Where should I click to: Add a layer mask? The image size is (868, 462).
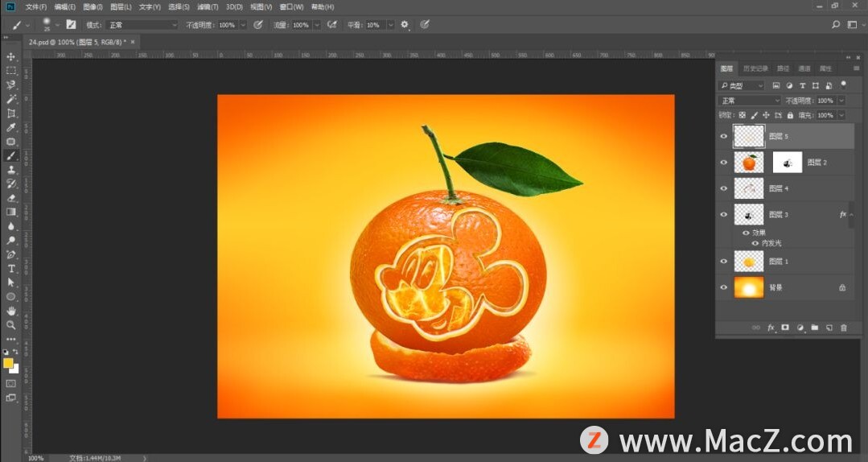(785, 328)
